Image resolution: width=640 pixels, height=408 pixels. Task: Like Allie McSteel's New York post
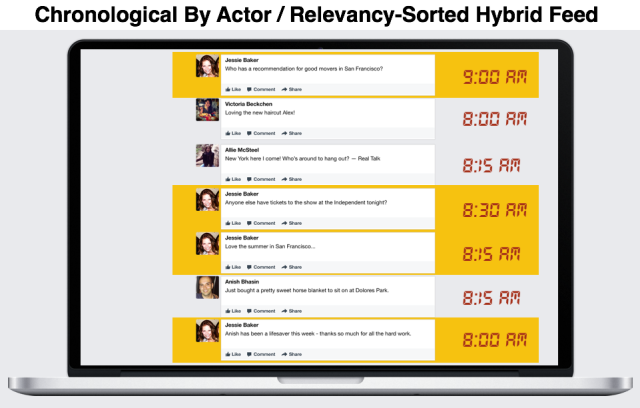click(x=233, y=180)
